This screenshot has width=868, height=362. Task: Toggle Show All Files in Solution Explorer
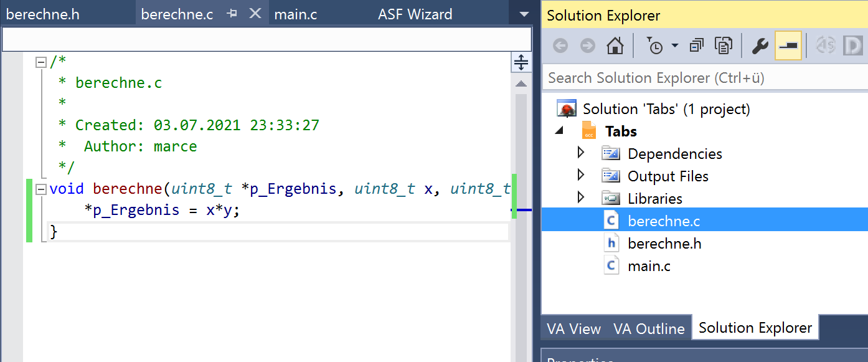724,45
